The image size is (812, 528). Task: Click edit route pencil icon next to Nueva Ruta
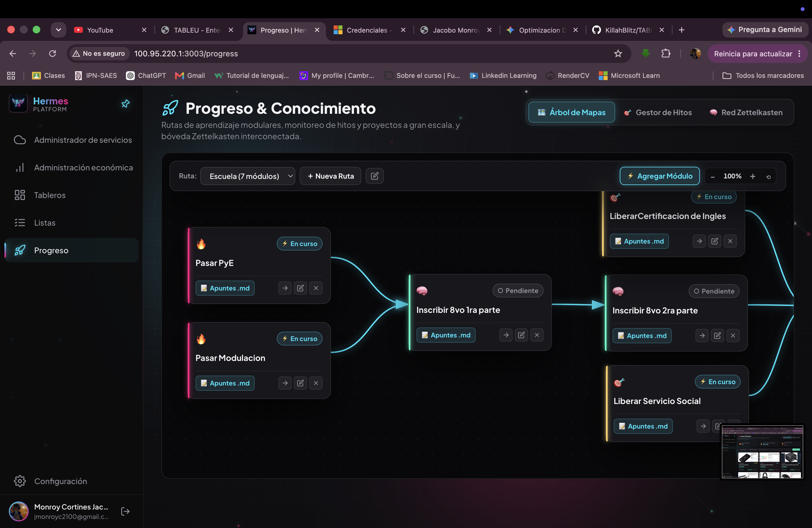point(374,176)
